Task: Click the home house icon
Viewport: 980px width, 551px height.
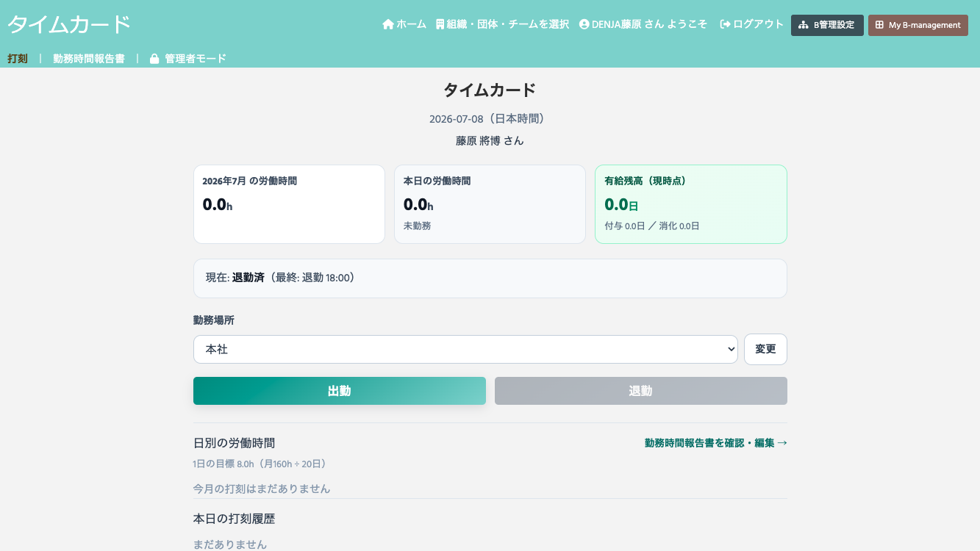Action: point(388,24)
